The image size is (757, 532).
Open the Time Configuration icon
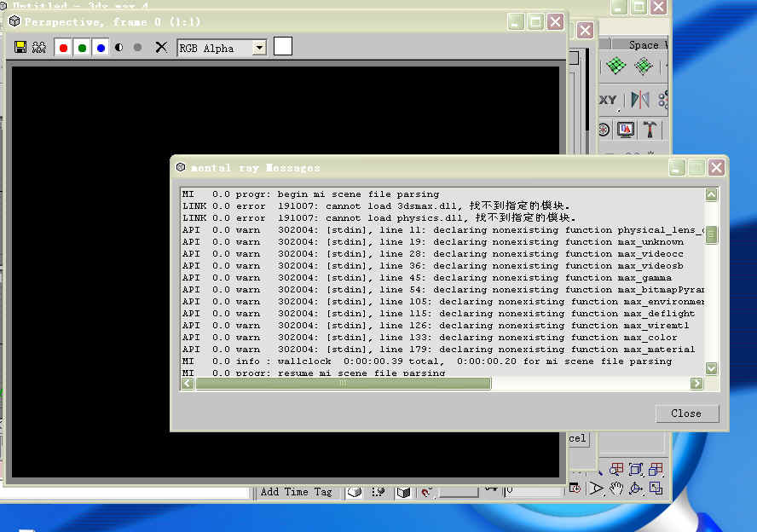[575, 488]
